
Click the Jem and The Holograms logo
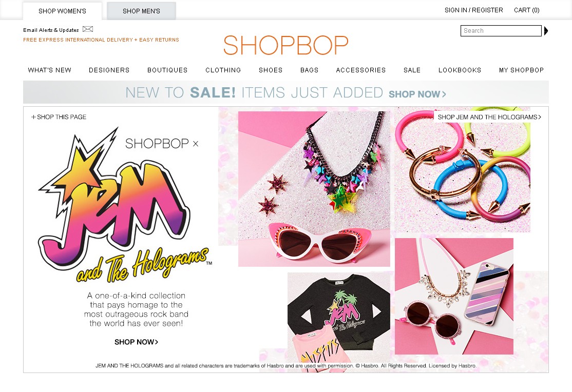click(x=124, y=206)
